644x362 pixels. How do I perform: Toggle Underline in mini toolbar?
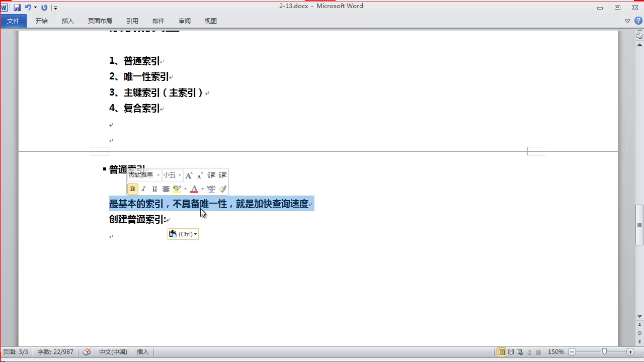pos(154,189)
